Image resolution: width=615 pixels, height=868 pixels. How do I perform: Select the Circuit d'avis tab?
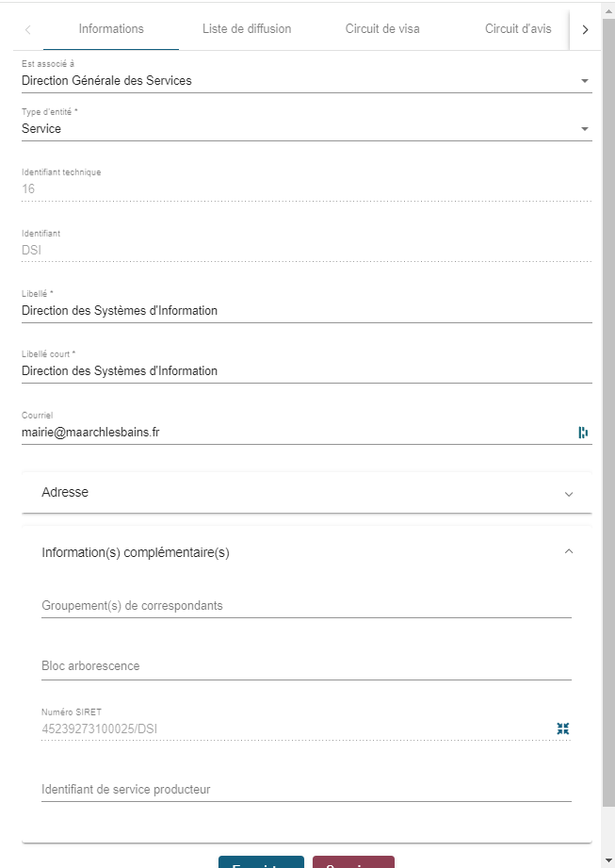point(517,29)
